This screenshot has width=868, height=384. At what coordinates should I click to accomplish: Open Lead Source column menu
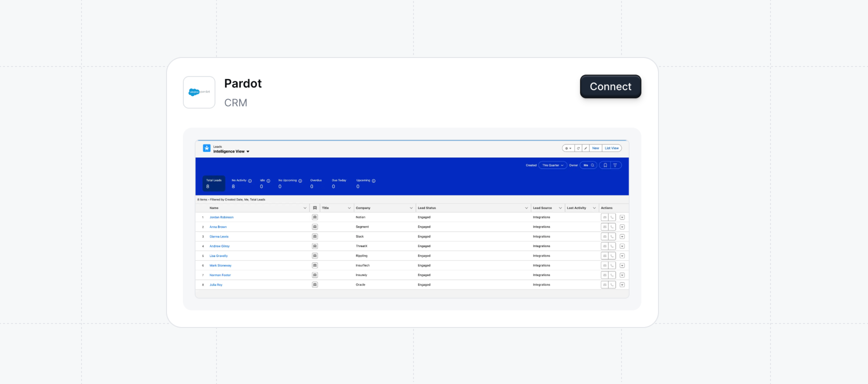coord(560,208)
